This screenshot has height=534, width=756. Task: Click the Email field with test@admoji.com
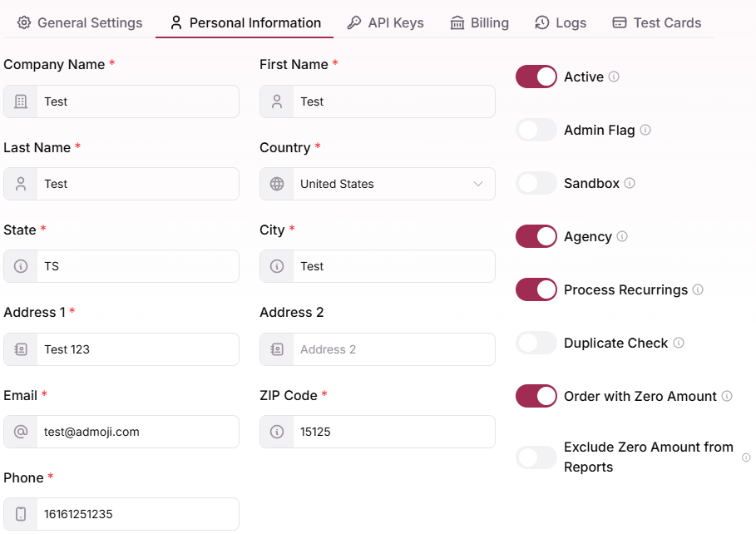121,432
